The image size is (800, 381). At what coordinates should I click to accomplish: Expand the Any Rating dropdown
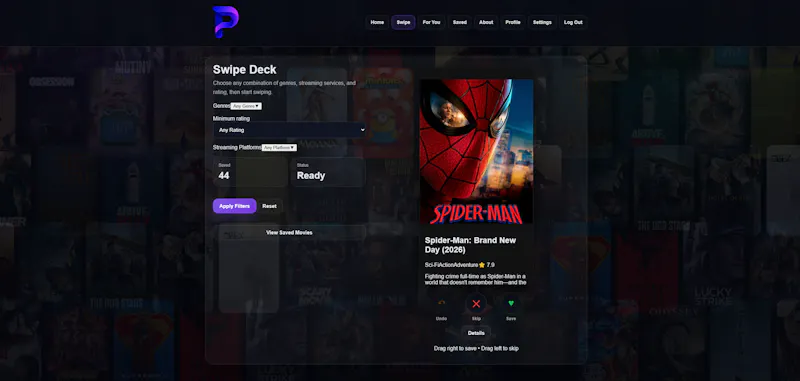289,130
